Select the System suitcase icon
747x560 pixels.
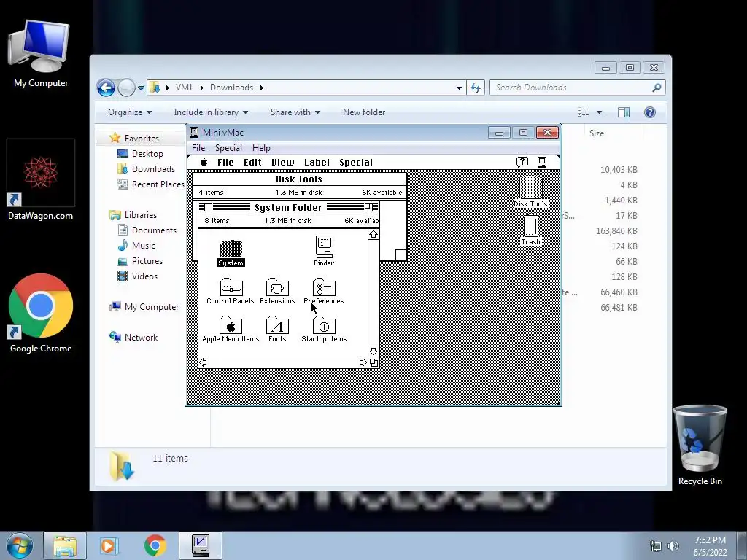(231, 249)
